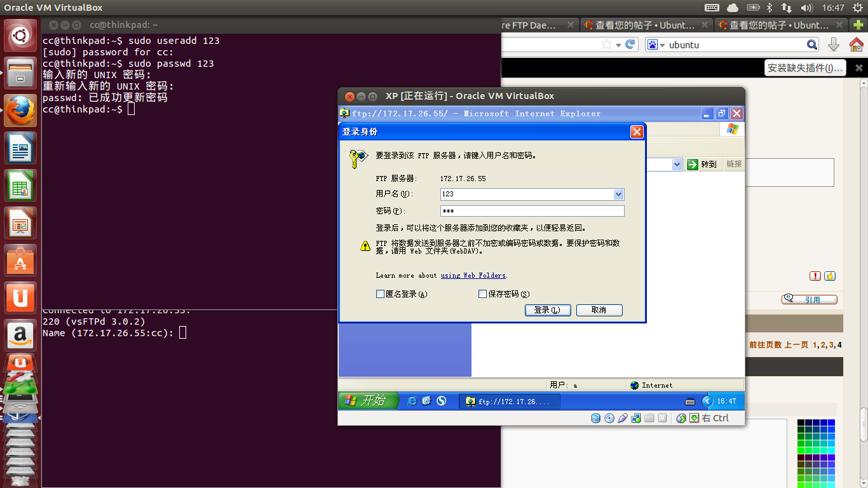Screen dimensions: 868x488
Task: Expand the 用户名 username dropdown
Action: pyautogui.click(x=619, y=194)
